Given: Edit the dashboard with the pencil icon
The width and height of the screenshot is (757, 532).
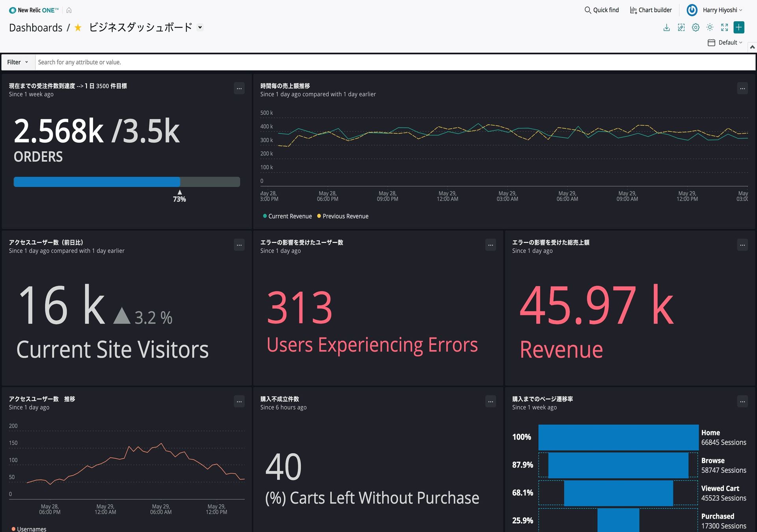Looking at the screenshot, I should [x=681, y=27].
